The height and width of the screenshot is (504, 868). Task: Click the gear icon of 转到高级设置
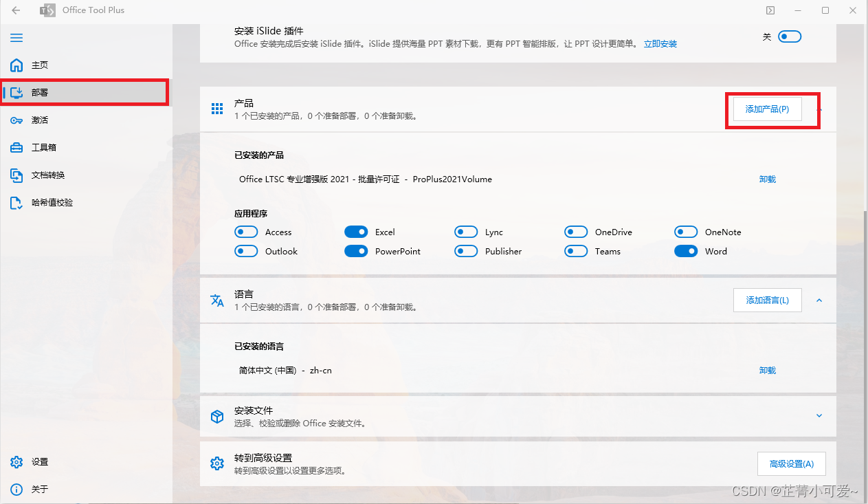point(217,463)
